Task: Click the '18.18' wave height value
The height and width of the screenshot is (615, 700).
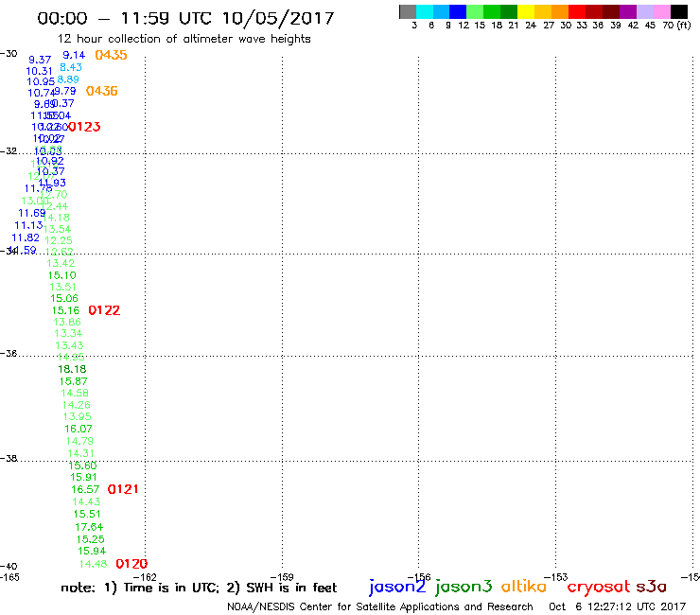Action: point(72,369)
